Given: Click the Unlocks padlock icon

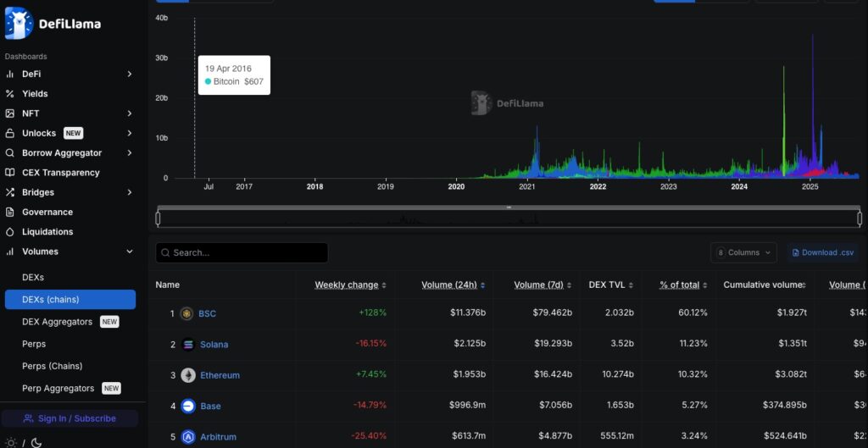Looking at the screenshot, I should tap(10, 133).
